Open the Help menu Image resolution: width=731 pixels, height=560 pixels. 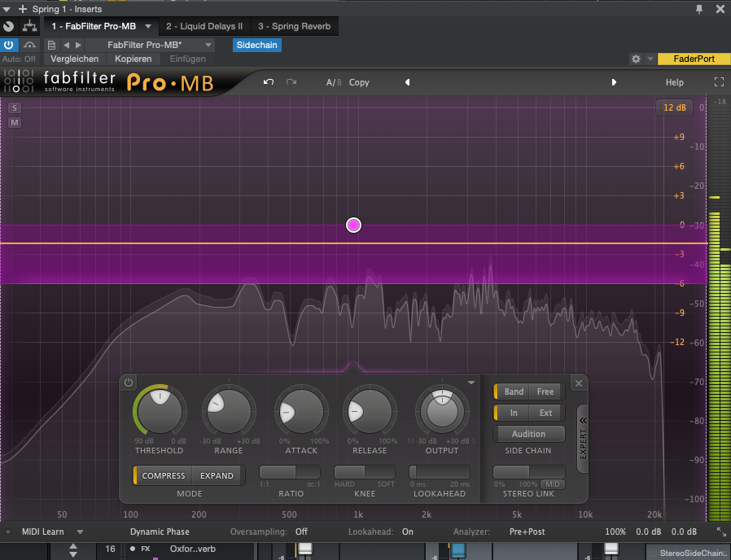click(x=675, y=82)
